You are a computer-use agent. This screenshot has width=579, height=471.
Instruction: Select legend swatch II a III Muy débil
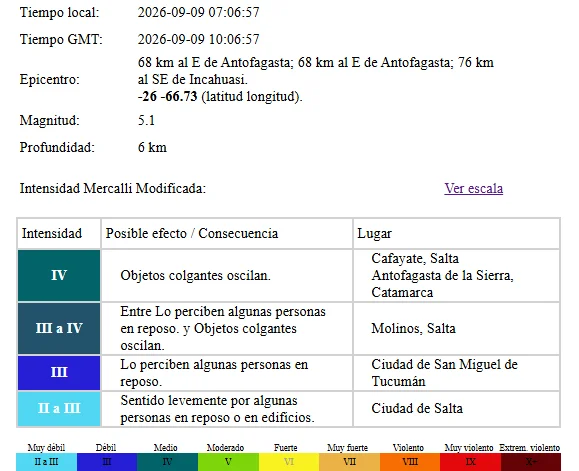tap(47, 462)
